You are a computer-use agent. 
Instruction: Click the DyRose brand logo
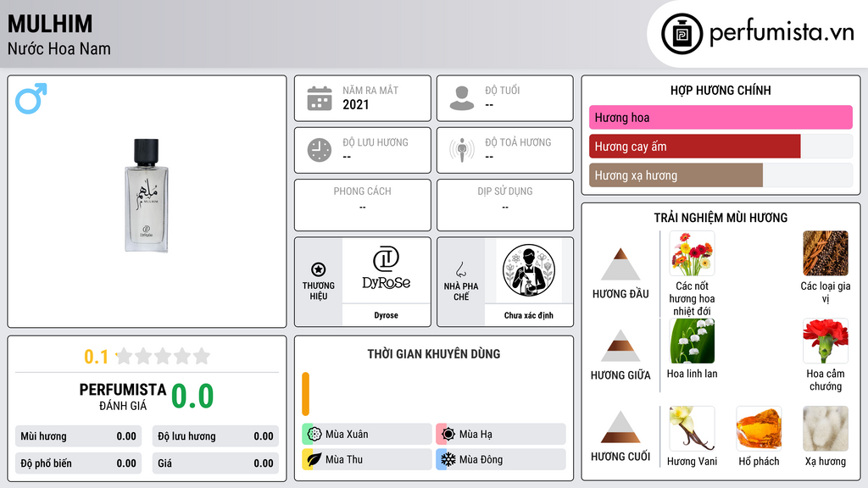[386, 269]
